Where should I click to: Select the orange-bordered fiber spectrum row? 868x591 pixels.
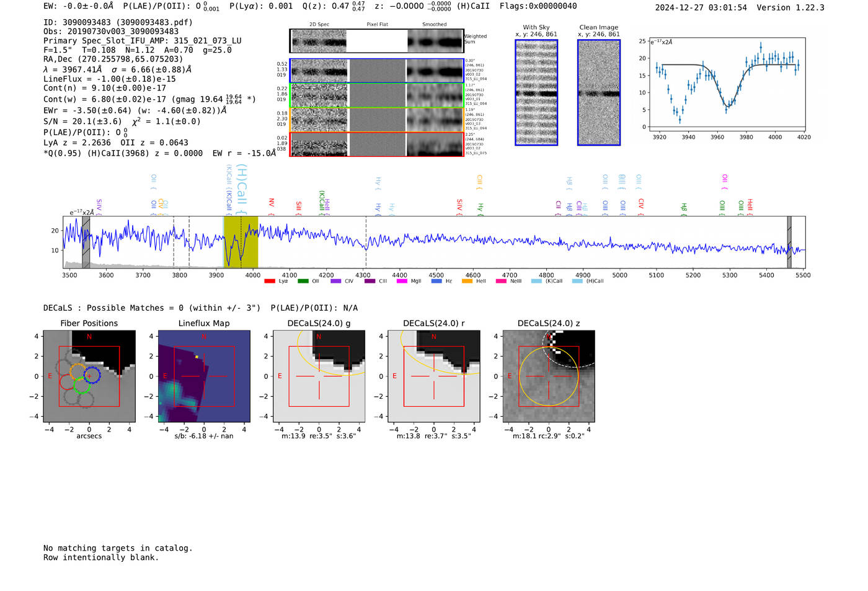coord(376,120)
